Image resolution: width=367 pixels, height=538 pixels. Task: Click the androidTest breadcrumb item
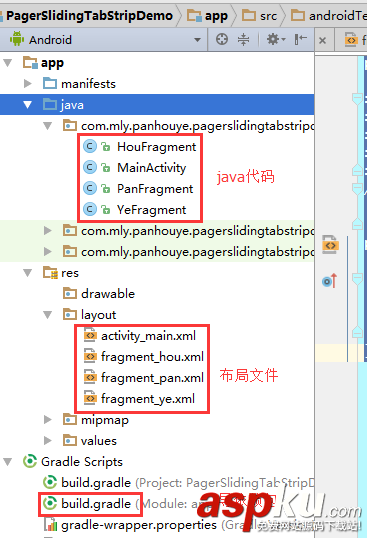338,16
